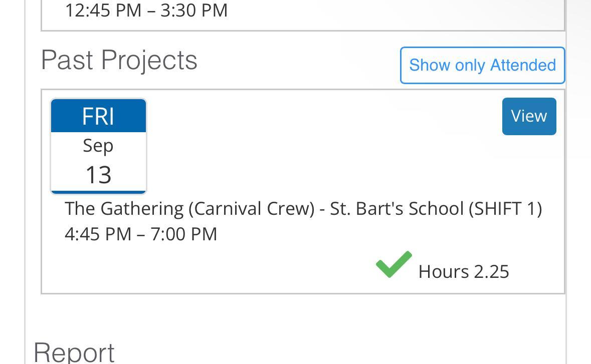Click the St. Bart's School text in the title
Screen dimensions: 591x364
(x=397, y=208)
